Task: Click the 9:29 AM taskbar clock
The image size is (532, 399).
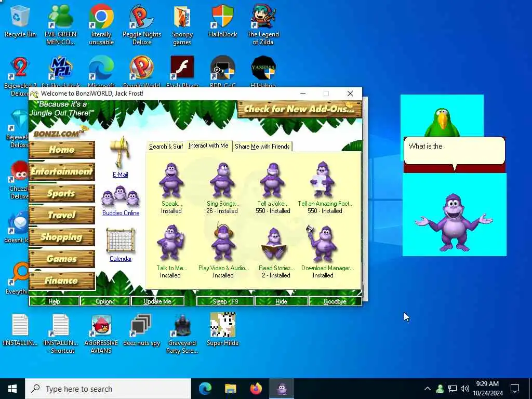Action: (x=487, y=389)
